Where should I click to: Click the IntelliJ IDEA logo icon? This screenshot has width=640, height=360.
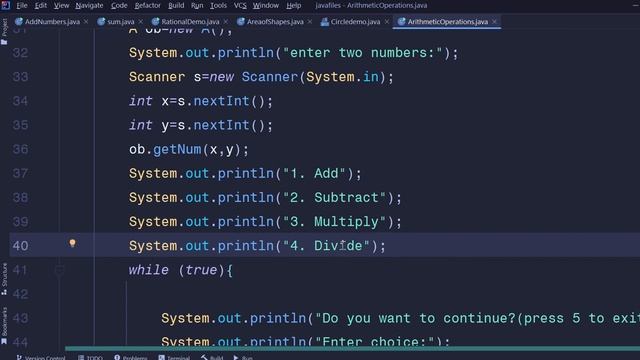point(5,5)
